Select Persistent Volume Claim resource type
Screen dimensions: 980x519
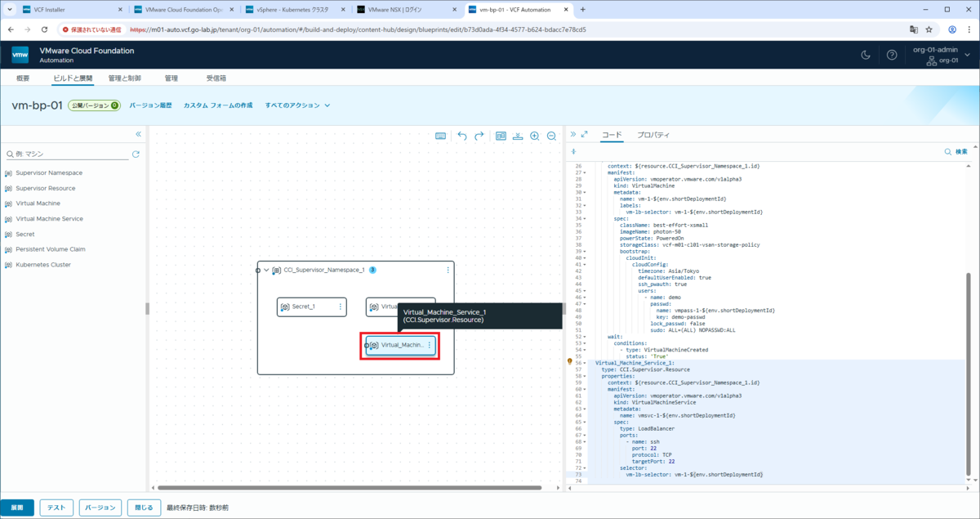pyautogui.click(x=51, y=249)
